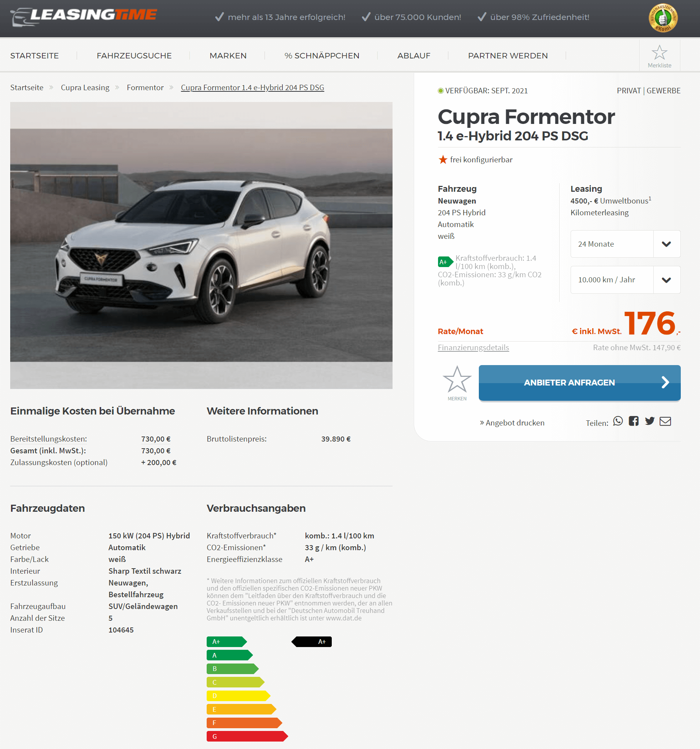Share offer on Facebook icon
The height and width of the screenshot is (749, 700).
click(x=634, y=421)
